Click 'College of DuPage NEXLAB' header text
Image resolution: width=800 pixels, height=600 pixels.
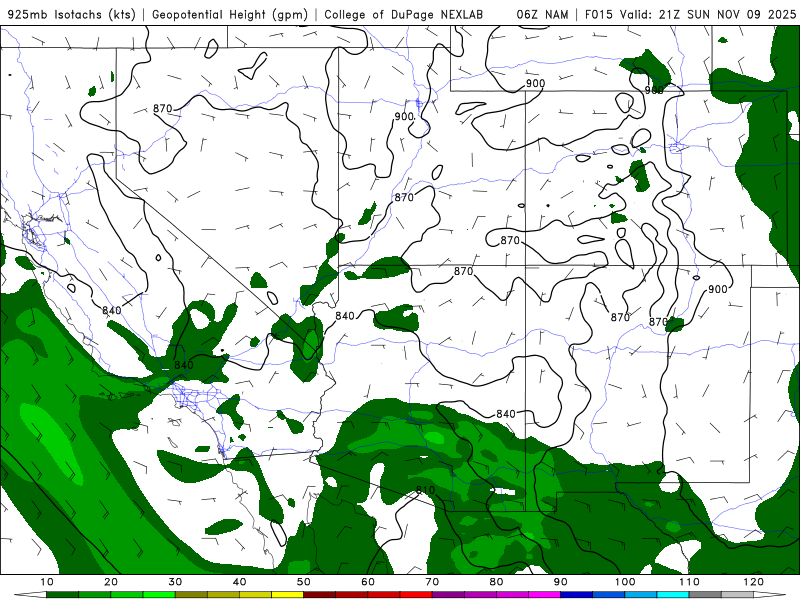(404, 15)
